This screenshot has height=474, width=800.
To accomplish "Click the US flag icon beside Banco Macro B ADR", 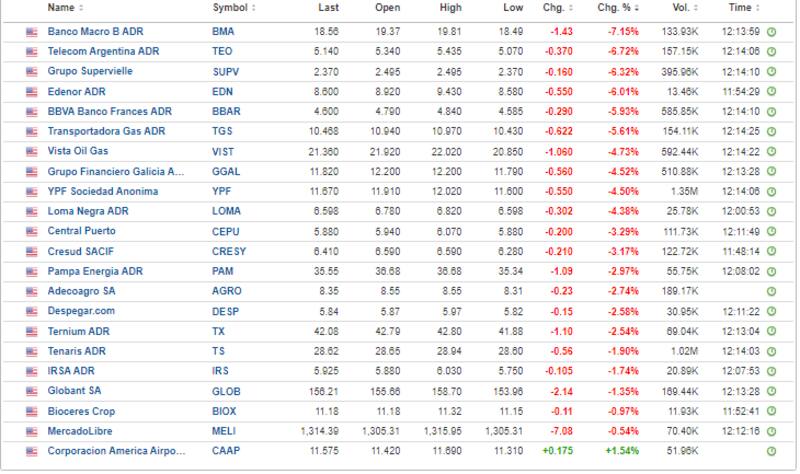I will [x=31, y=32].
